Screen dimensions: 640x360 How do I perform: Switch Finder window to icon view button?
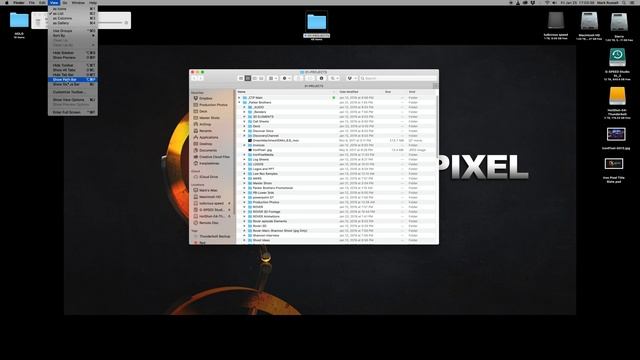241,78
